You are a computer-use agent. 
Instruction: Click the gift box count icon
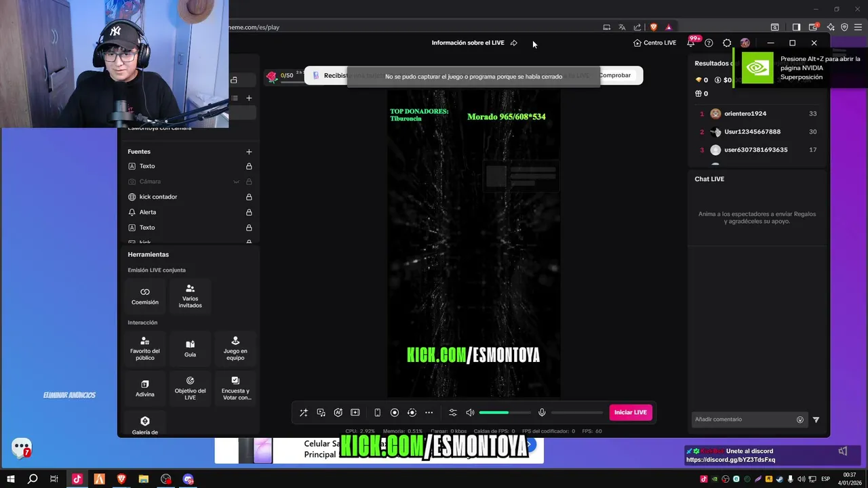coord(699,94)
